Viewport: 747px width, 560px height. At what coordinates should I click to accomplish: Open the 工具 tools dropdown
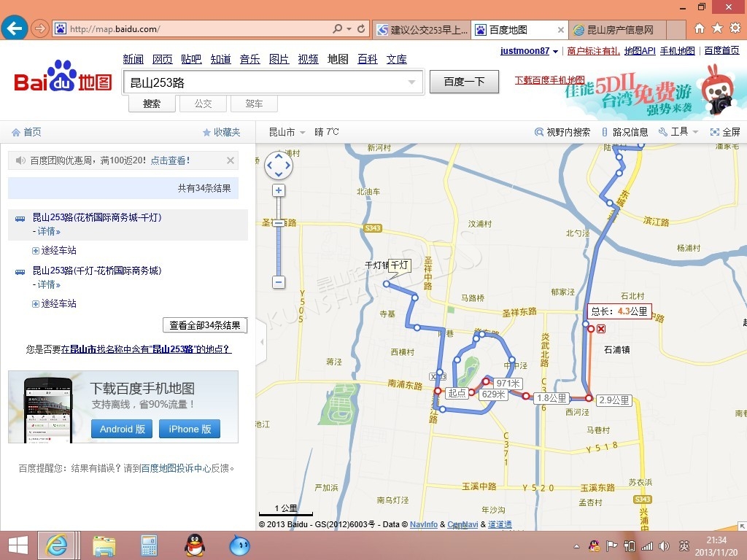point(678,132)
